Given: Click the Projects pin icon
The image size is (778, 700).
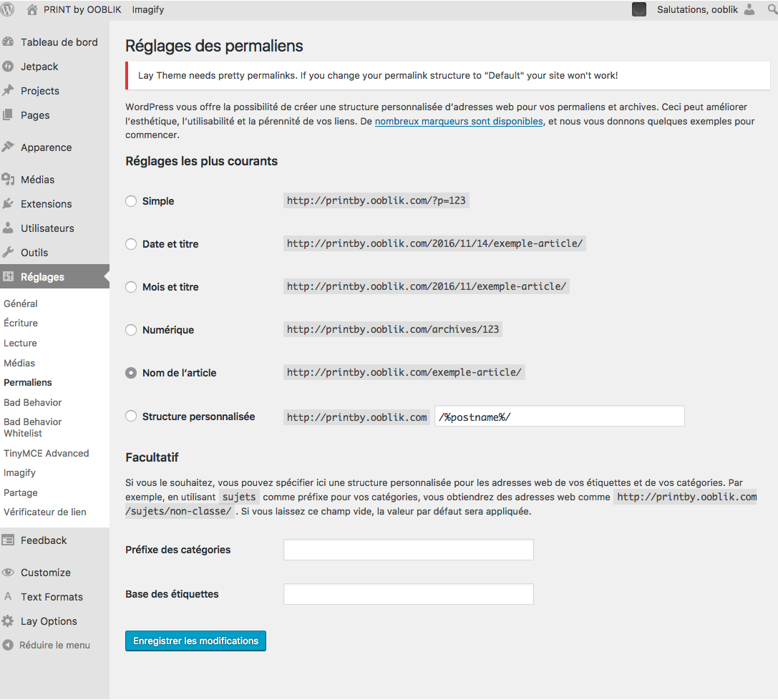Looking at the screenshot, I should [8, 91].
